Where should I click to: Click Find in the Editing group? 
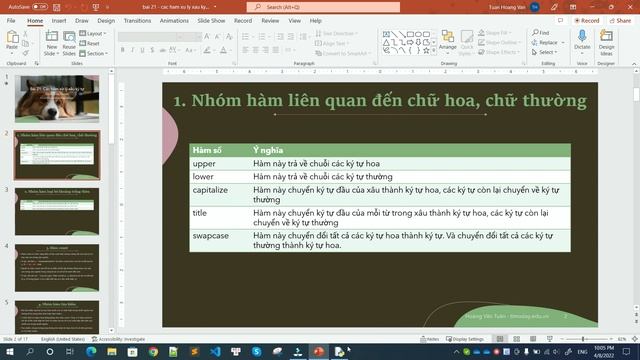point(541,33)
